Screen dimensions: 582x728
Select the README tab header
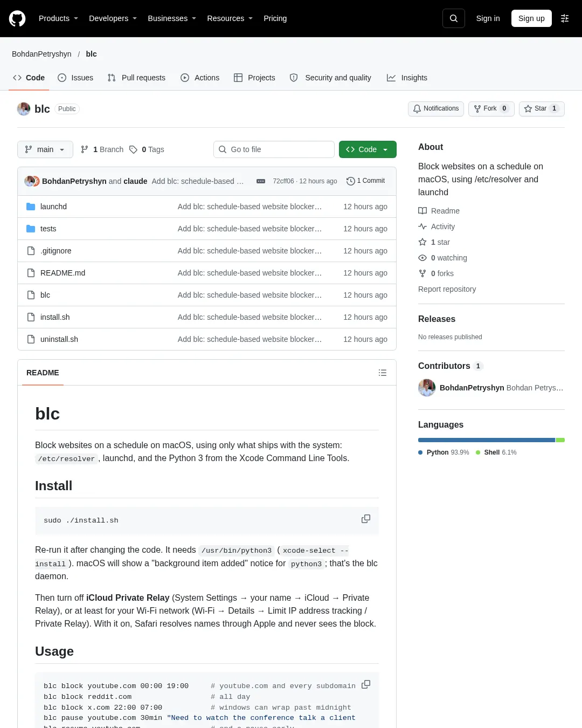[x=43, y=373]
